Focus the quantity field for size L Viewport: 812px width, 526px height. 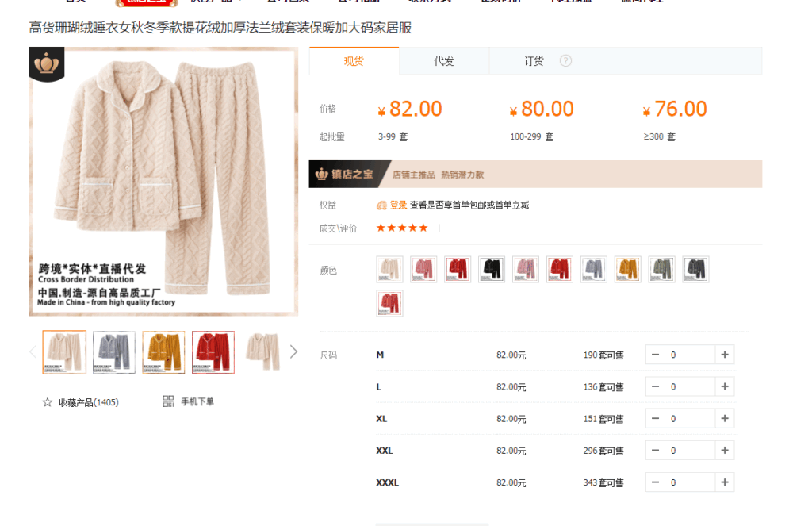(690, 386)
